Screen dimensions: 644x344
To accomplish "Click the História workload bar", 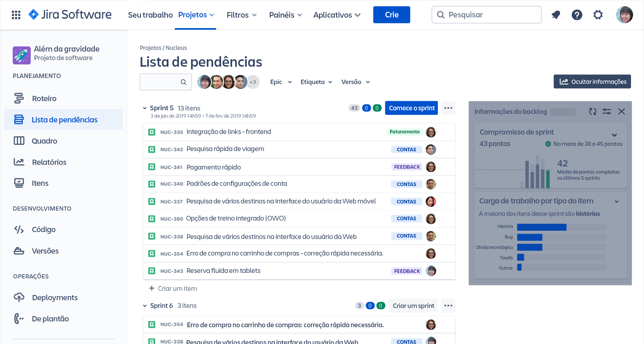I will pos(542,227).
